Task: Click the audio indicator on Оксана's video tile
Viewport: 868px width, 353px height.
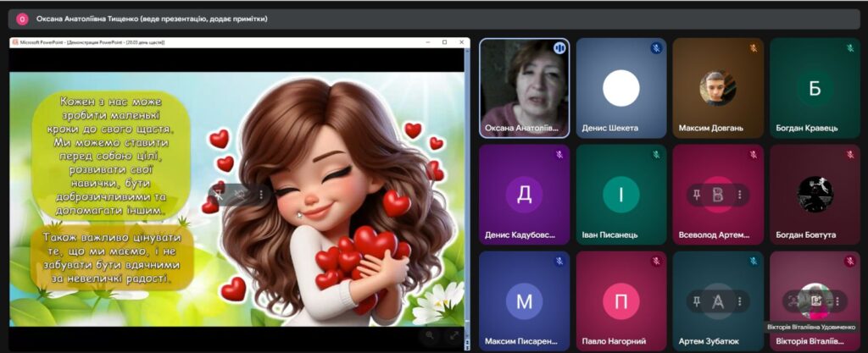Action: 559,48
